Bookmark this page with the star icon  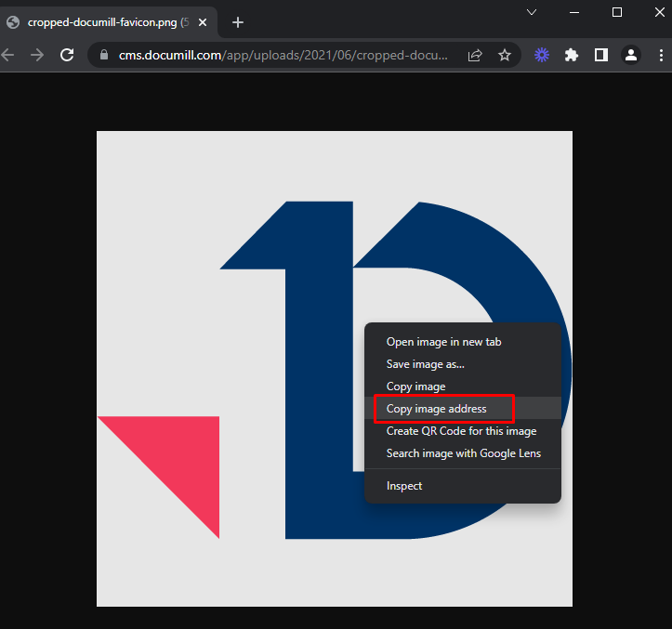505,55
